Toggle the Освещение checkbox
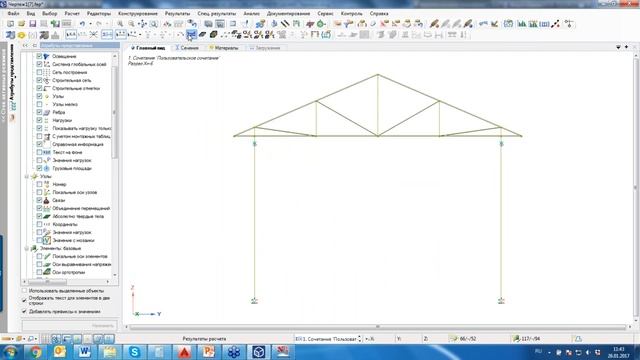 (x=39, y=56)
